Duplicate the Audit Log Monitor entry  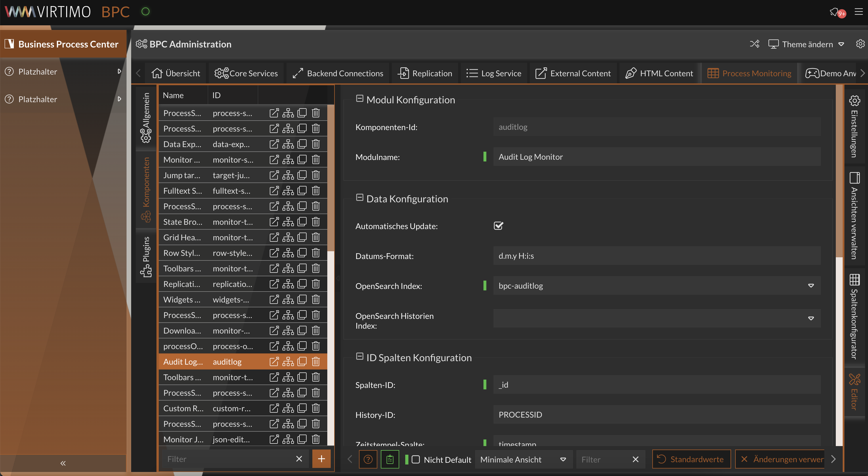(x=302, y=361)
